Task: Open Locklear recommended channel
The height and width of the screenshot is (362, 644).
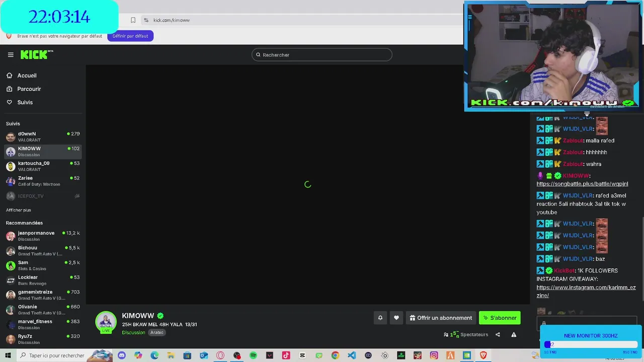Action: click(x=43, y=280)
